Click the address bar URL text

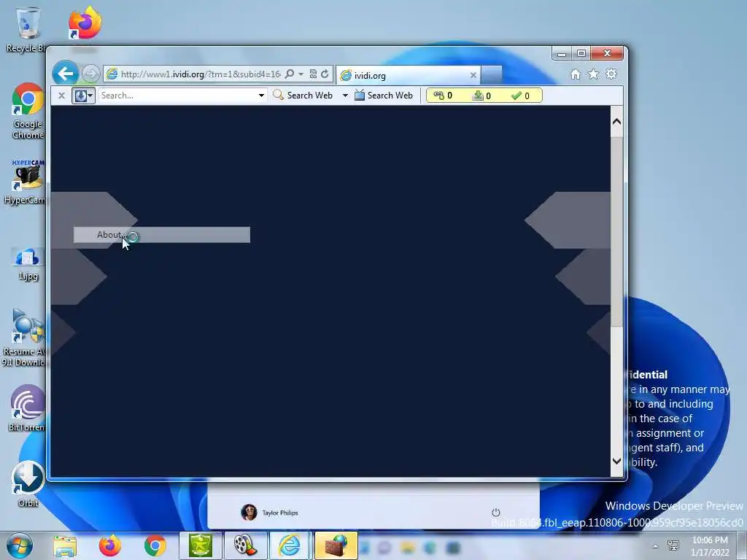point(201,74)
